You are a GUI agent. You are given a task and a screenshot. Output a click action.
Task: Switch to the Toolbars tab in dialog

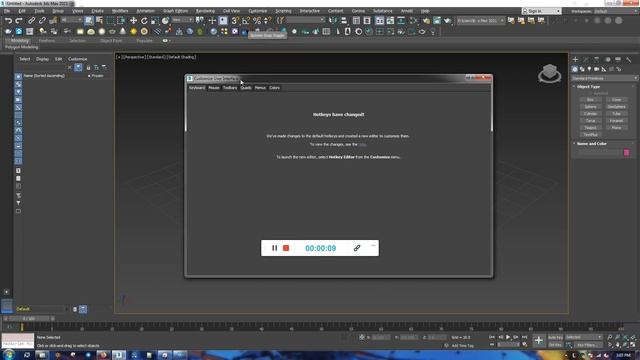230,88
